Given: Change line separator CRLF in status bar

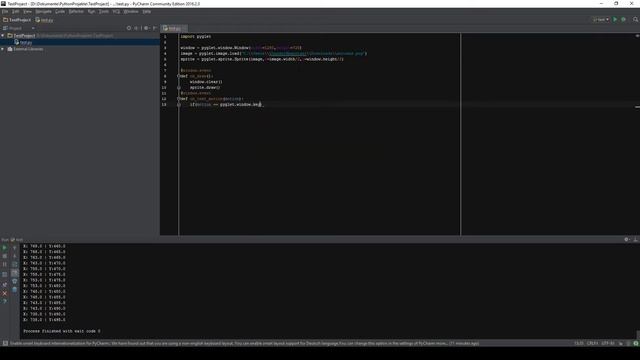Looking at the screenshot, I should (x=592, y=343).
